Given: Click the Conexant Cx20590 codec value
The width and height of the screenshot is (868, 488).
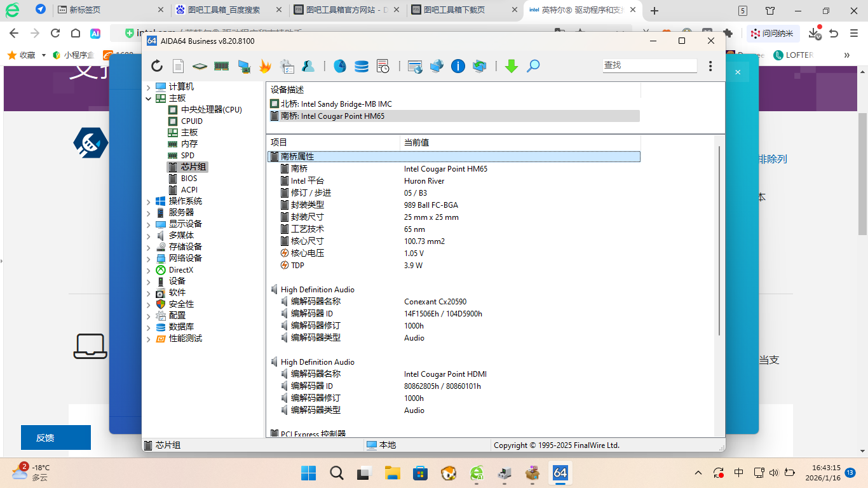Looking at the screenshot, I should coord(435,302).
